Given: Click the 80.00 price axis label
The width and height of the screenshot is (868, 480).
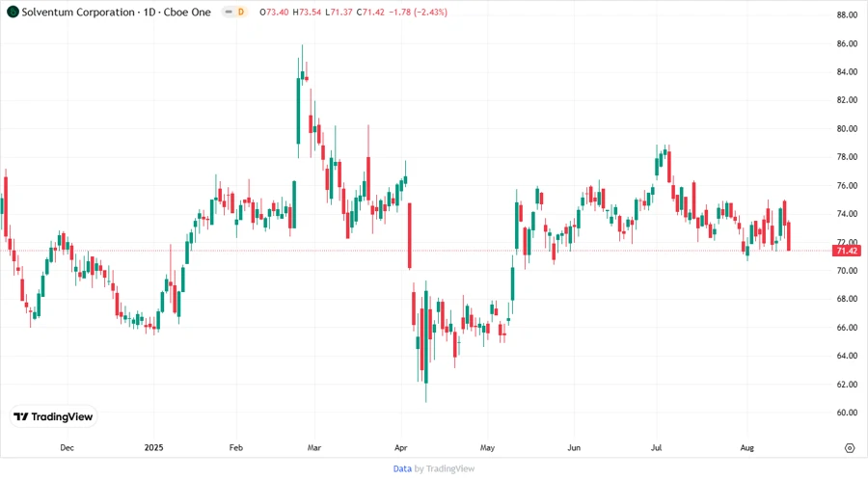Looking at the screenshot, I should [x=847, y=129].
